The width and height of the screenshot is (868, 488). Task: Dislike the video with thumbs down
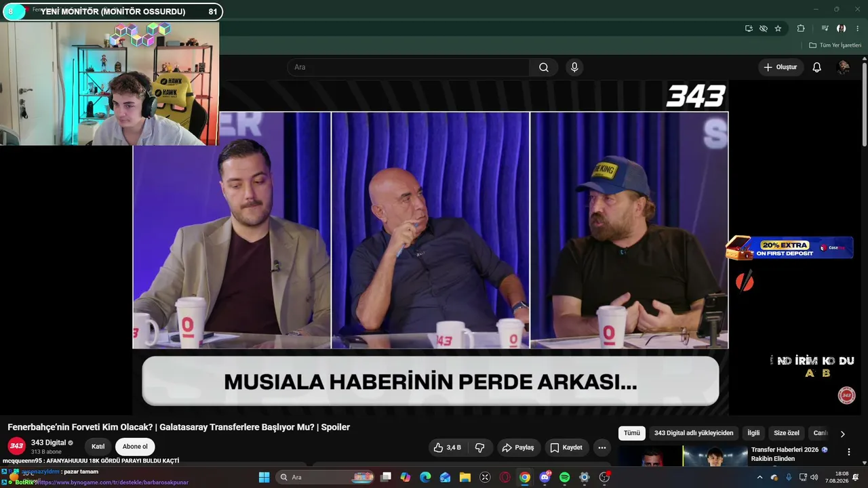click(x=480, y=447)
